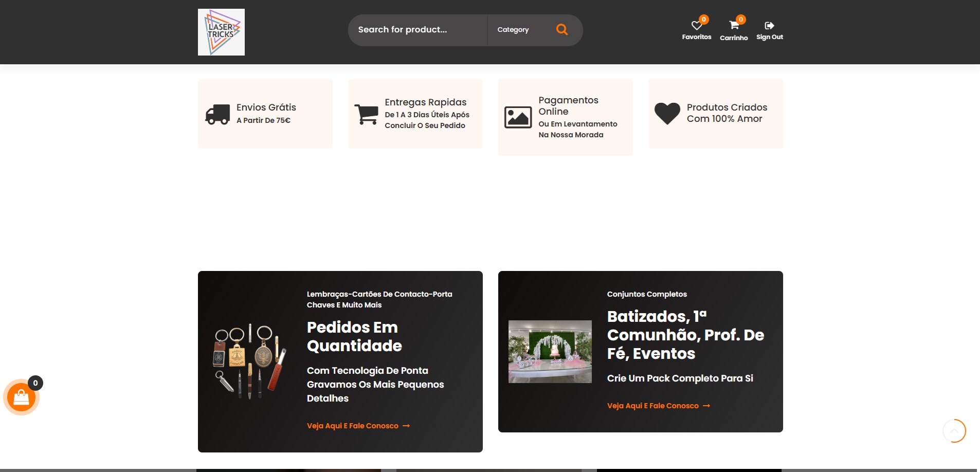Click the scroll-to-top circular arrow
This screenshot has height=472, width=980.
pyautogui.click(x=954, y=431)
